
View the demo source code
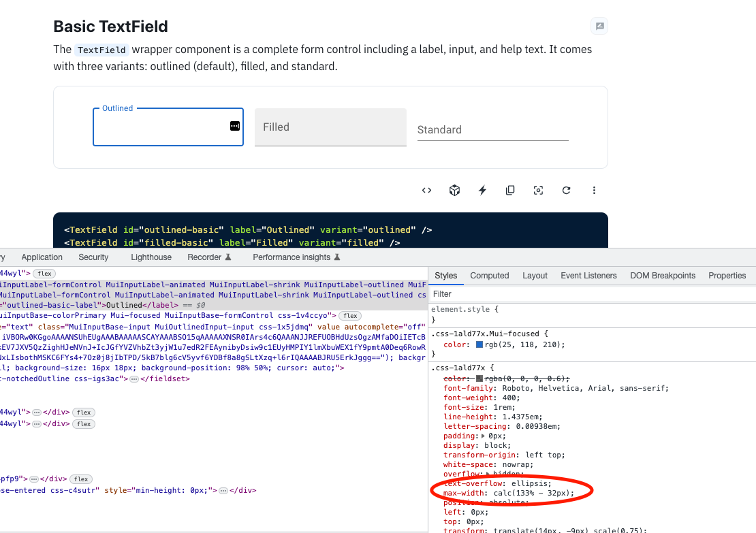[x=426, y=190]
